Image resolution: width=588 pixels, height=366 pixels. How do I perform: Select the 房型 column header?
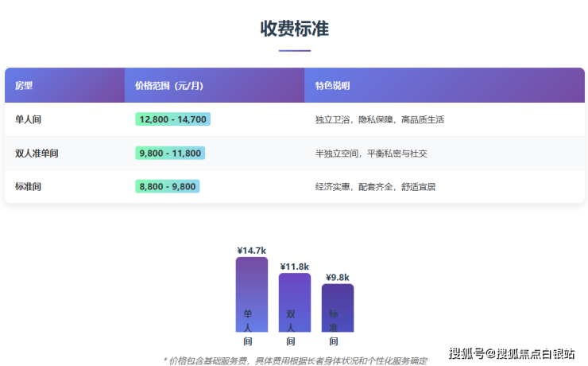(24, 85)
